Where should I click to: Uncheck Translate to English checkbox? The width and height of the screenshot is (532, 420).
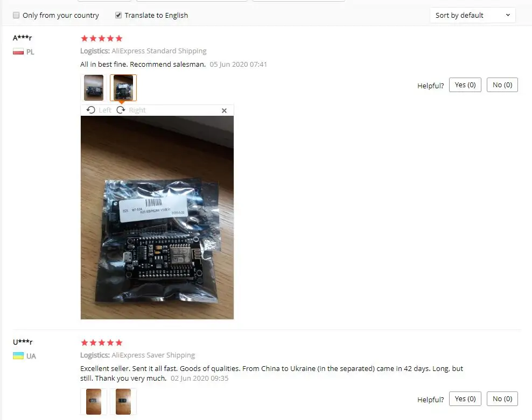click(x=118, y=15)
